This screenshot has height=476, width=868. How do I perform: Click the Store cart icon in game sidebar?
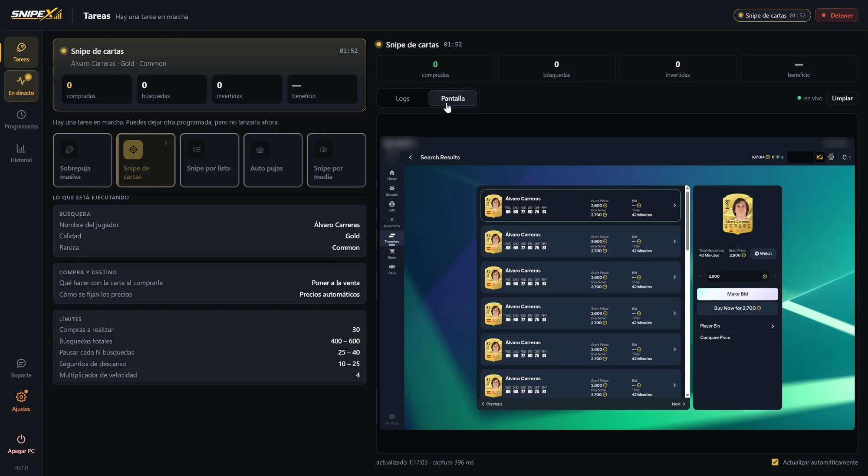pyautogui.click(x=392, y=251)
